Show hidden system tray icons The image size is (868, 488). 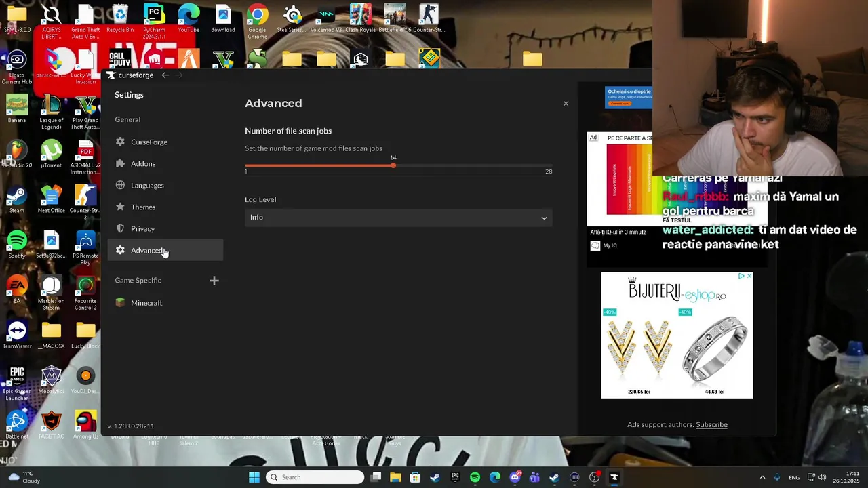[762, 478]
